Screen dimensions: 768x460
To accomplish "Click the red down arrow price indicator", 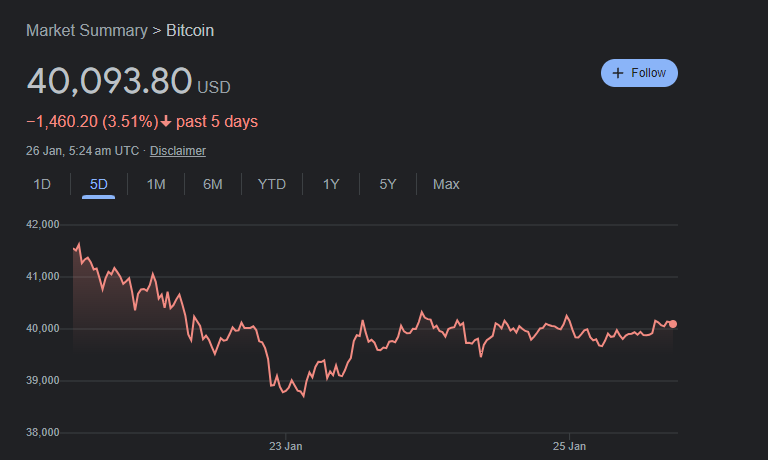I will pos(166,122).
